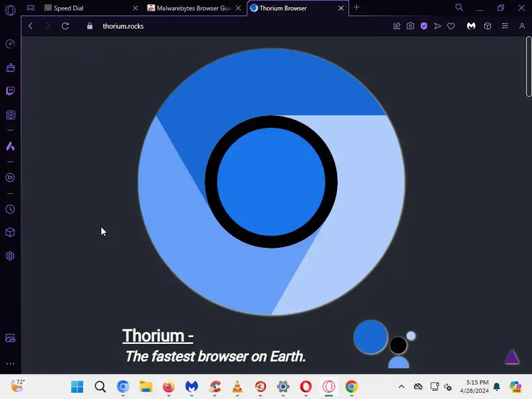Open the extensions cube icon in toolbar
The height and width of the screenshot is (399, 532).
(x=487, y=26)
